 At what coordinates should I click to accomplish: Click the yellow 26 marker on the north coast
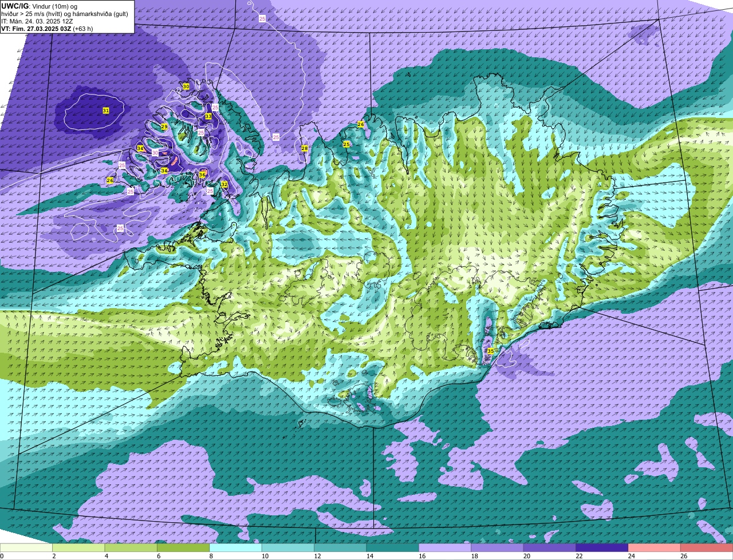(361, 124)
